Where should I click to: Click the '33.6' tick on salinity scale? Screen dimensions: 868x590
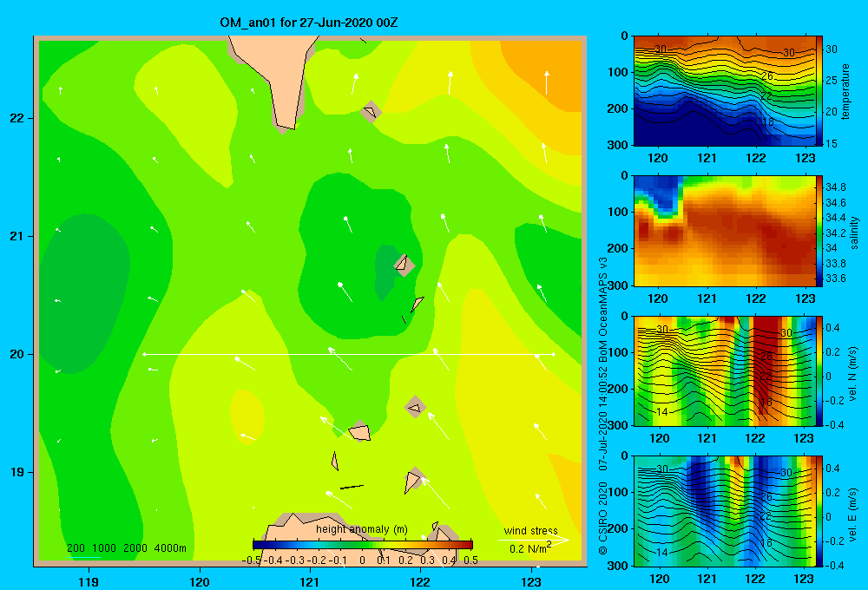tap(835, 279)
